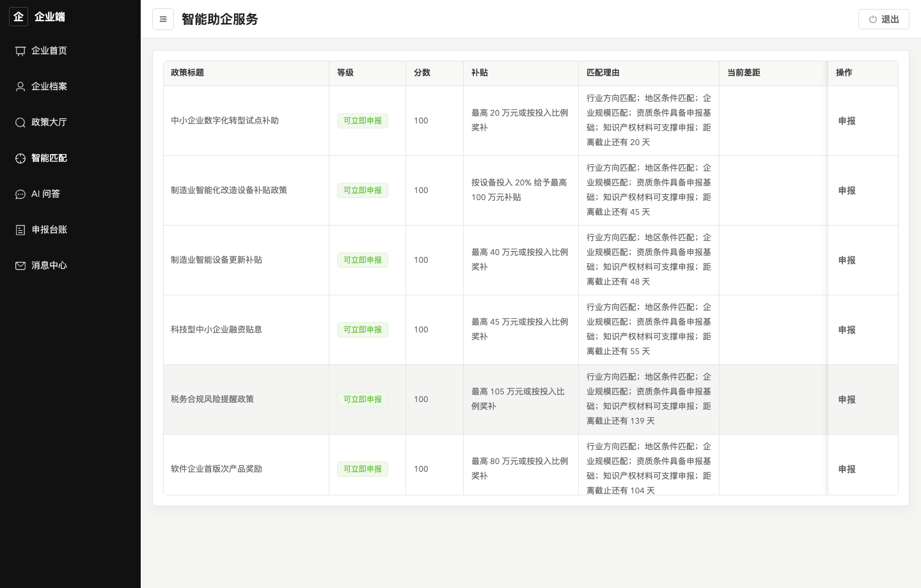Click the 企业端 logo icon
Screen dimensions: 921x588
click(x=19, y=17)
